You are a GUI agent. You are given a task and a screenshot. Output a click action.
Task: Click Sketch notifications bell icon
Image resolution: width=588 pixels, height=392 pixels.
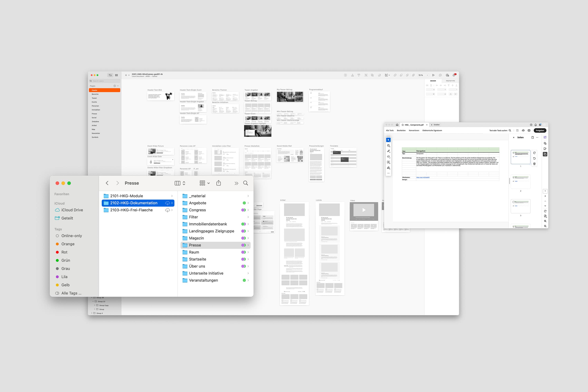(x=454, y=75)
